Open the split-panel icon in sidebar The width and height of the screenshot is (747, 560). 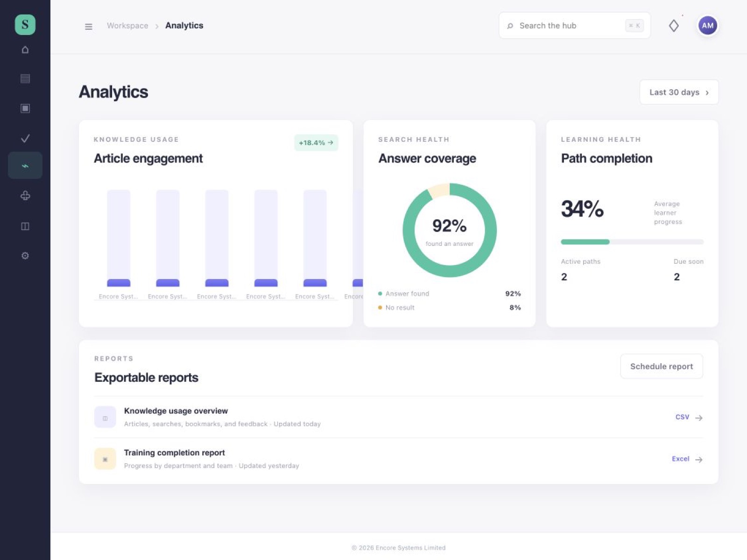click(25, 226)
